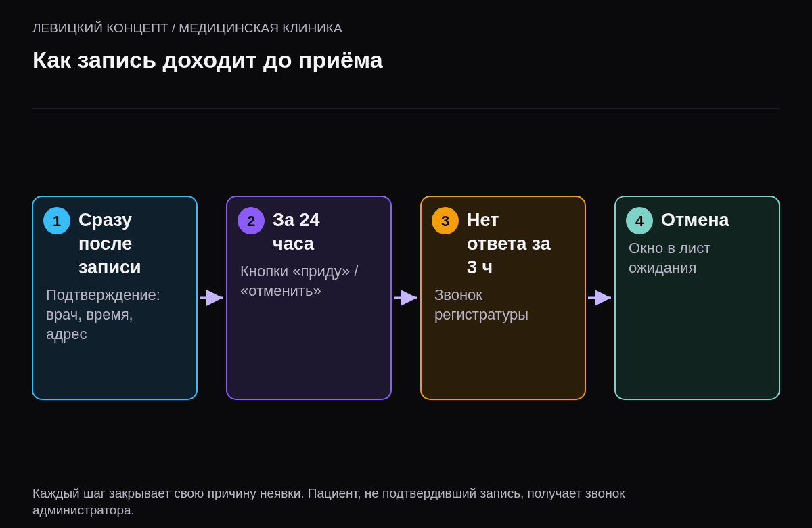Select the «Сразу после записи» card heading
Screen dimensions: 812x528
(110, 243)
